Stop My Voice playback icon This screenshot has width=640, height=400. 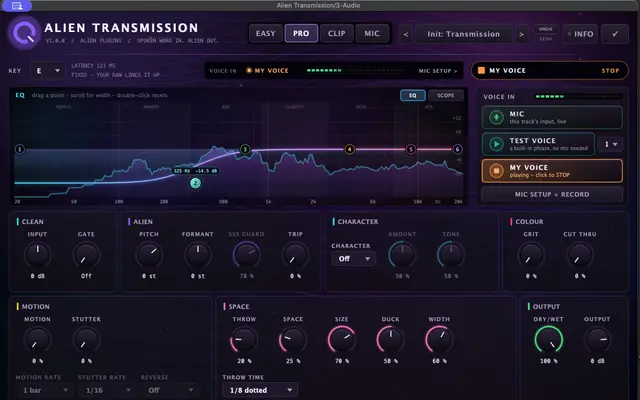496,171
